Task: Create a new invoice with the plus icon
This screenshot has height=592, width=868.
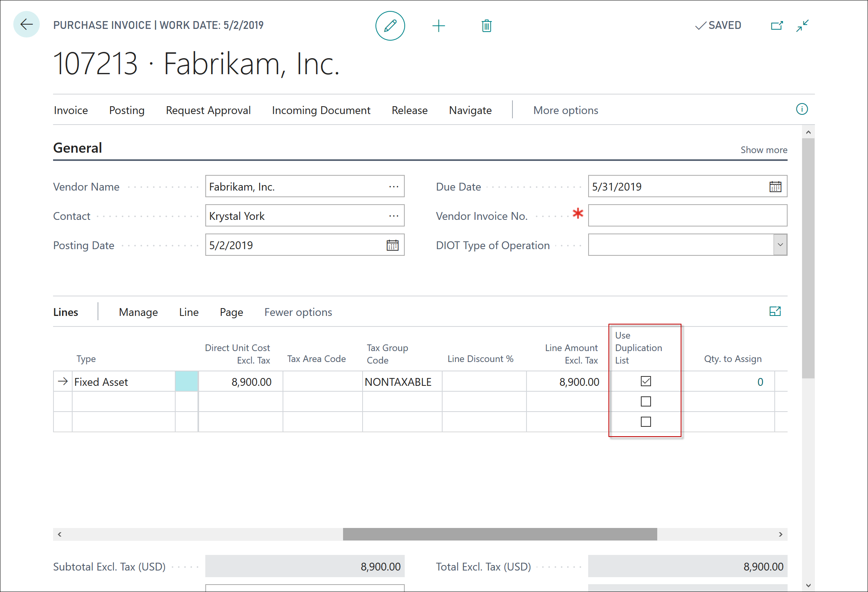Action: point(438,26)
